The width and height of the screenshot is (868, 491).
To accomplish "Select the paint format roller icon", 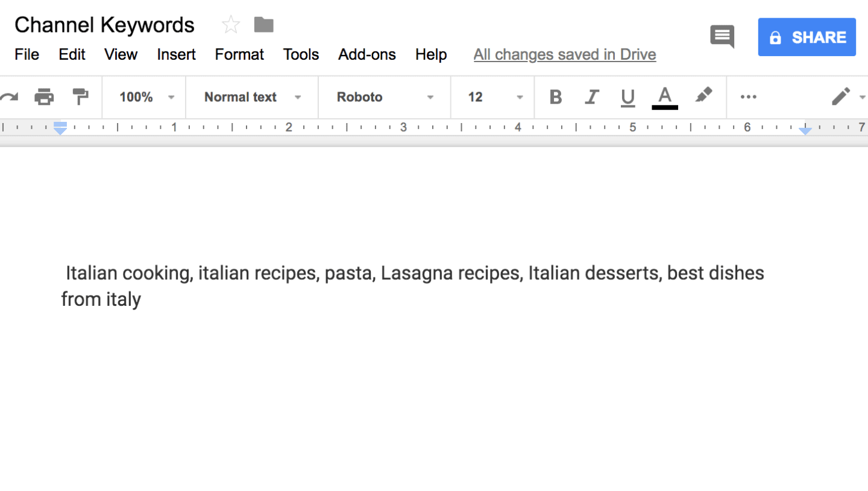I will pos(80,97).
